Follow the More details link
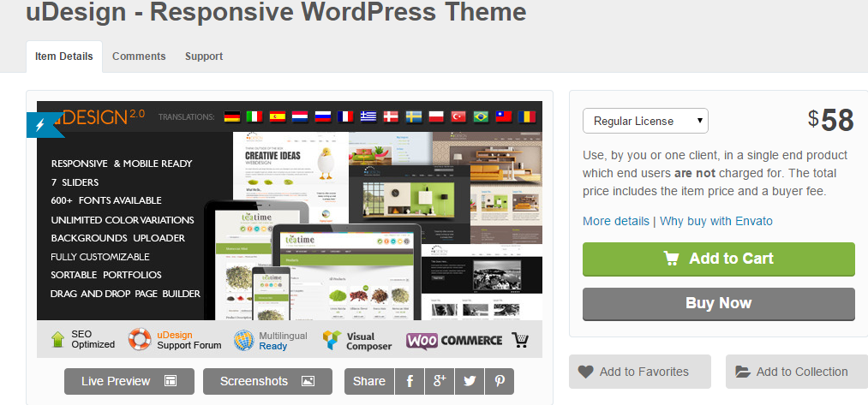The image size is (868, 405). 615,221
